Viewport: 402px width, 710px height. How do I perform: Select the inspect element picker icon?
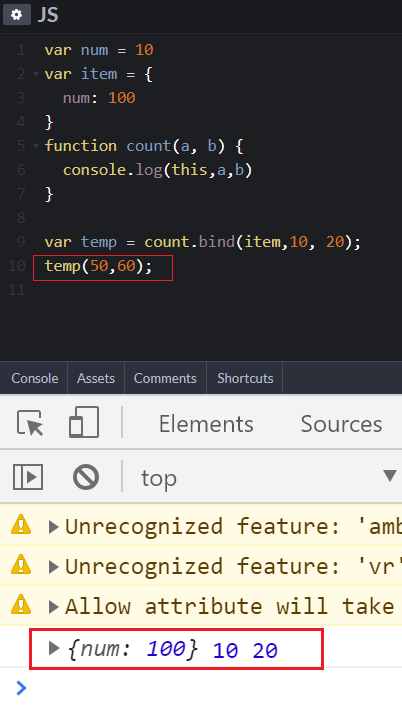pos(30,423)
